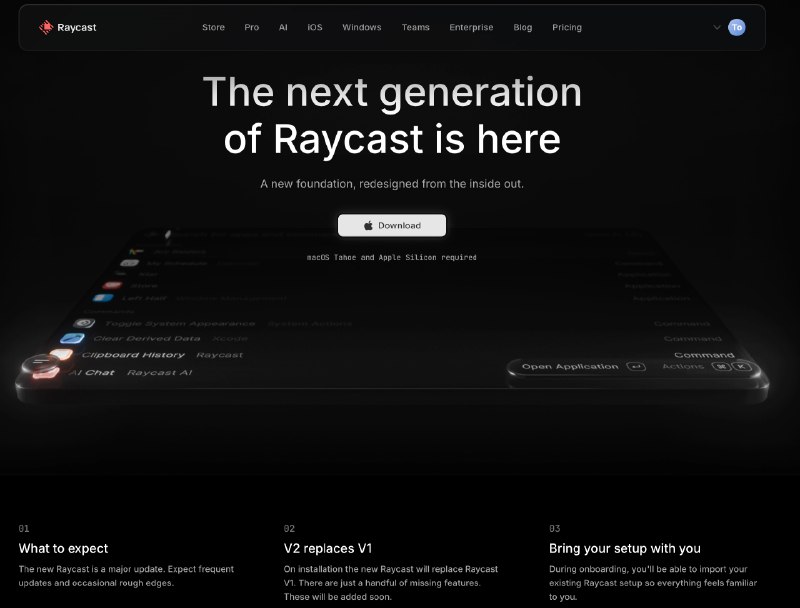
Task: Expand the account chevron dropdown
Action: click(x=717, y=27)
